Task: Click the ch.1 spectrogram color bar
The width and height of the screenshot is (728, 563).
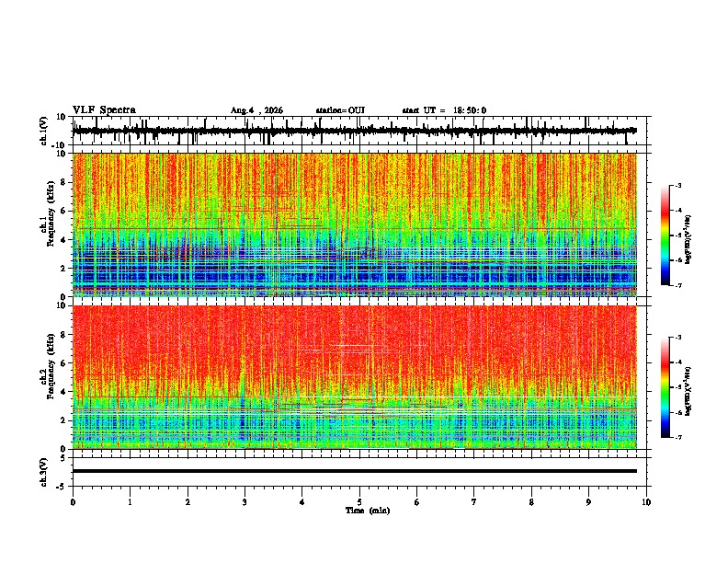Action: point(665,236)
